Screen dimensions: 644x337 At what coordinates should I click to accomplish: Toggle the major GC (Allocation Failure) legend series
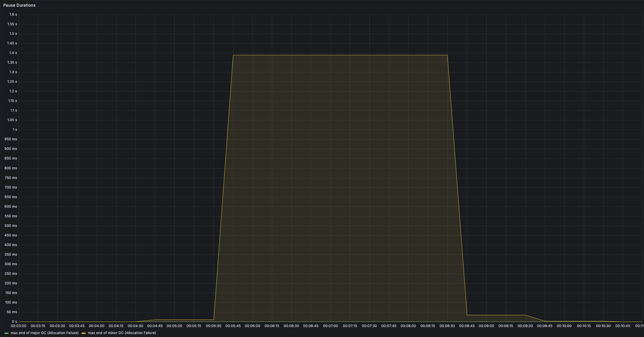44,333
